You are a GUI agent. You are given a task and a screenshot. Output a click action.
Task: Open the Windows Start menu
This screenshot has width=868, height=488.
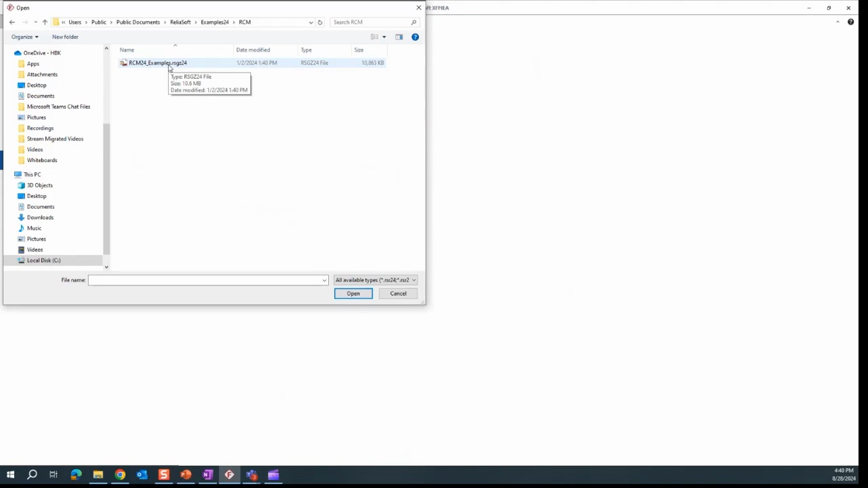[x=10, y=474]
